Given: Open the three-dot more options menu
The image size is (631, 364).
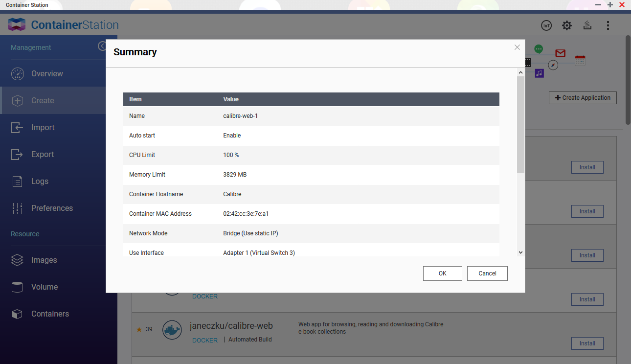Looking at the screenshot, I should pos(608,25).
